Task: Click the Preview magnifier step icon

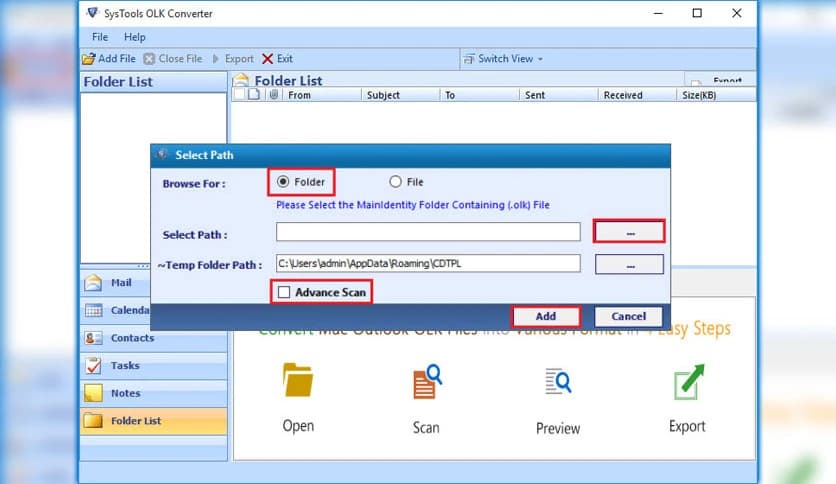Action: point(558,382)
